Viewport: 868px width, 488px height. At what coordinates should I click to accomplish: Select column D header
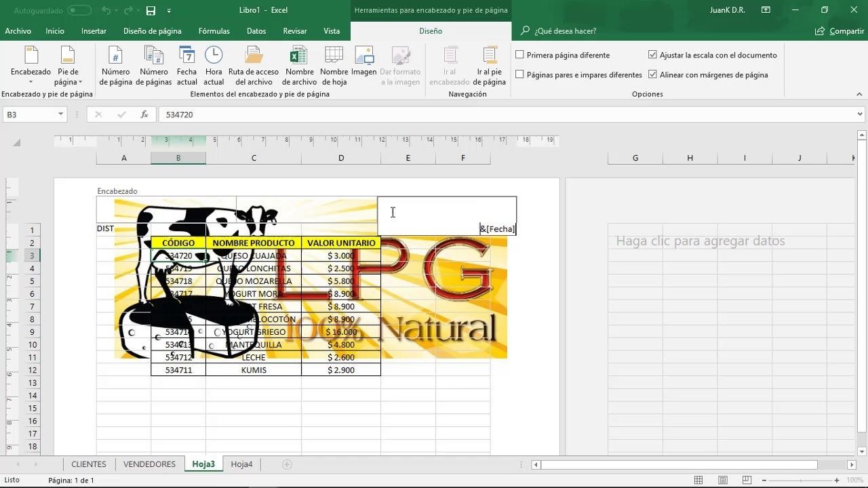point(341,158)
